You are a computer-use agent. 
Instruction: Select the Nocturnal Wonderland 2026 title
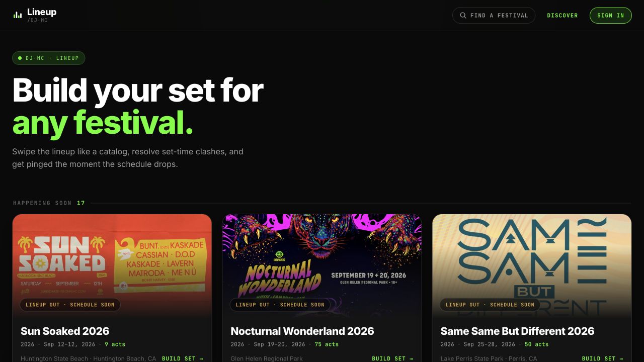pos(302,331)
